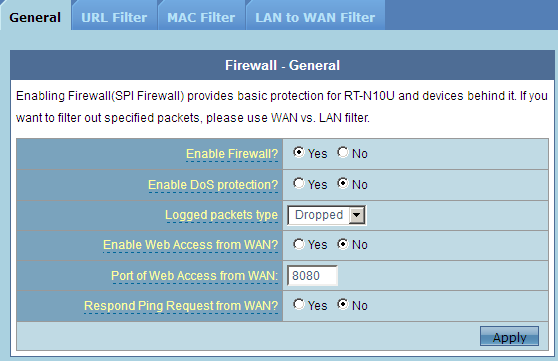Go to LAN to WAN Filter tab
Image resolution: width=558 pixels, height=361 pixels.
coord(315,17)
